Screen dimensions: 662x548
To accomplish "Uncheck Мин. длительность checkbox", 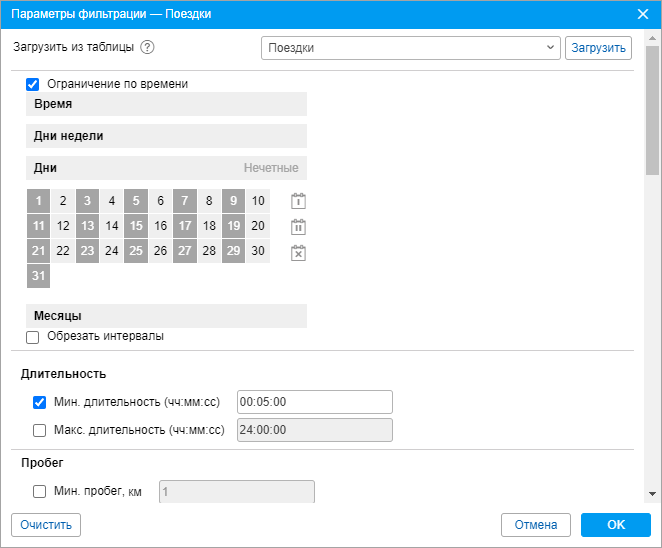I will [40, 402].
